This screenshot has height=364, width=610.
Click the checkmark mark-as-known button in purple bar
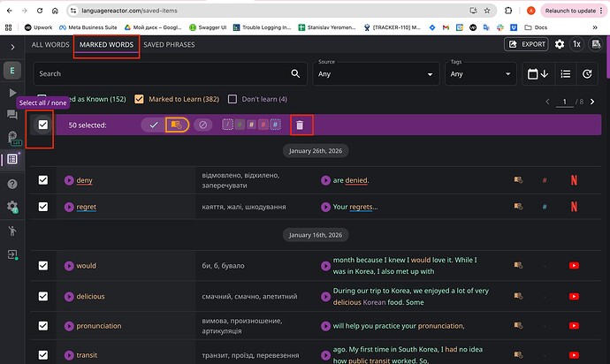(153, 125)
